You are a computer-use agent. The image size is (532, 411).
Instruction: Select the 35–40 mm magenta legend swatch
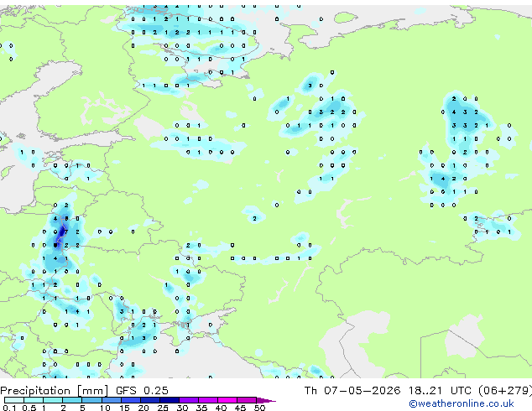coord(207,400)
